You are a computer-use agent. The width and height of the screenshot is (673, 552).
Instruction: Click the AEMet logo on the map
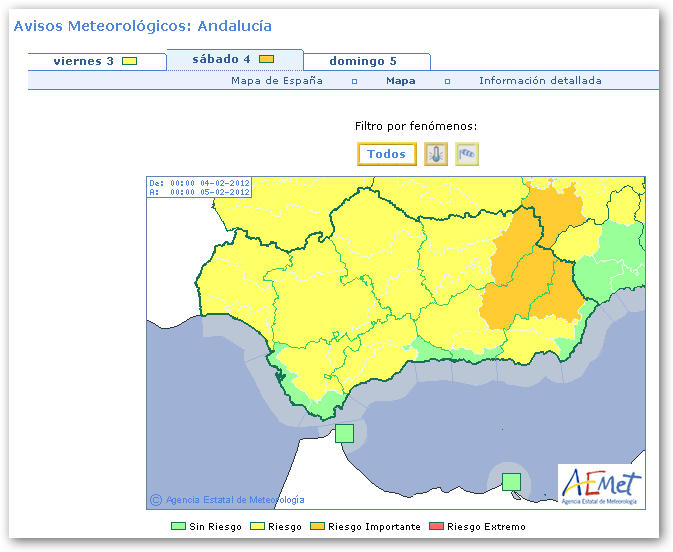[x=601, y=485]
